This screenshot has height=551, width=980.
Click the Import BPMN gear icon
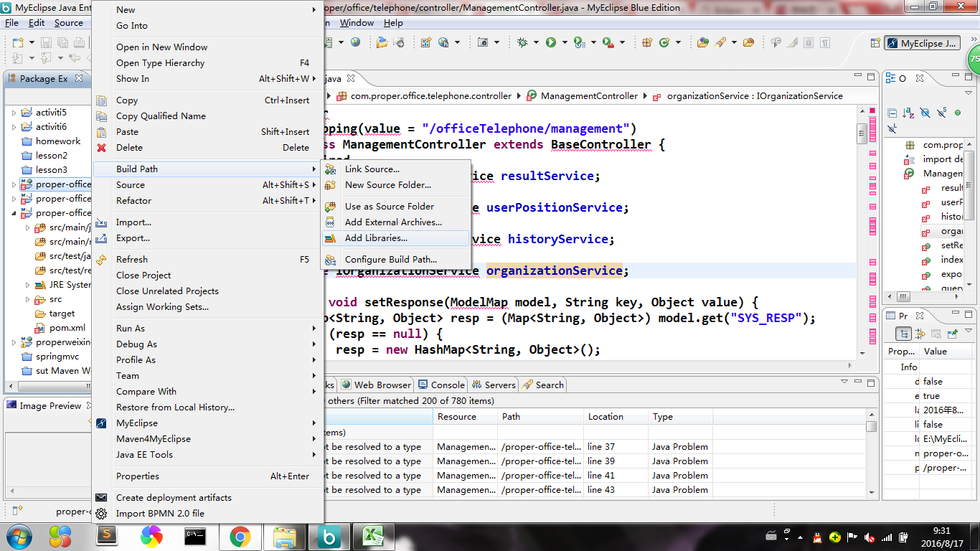[102, 514]
